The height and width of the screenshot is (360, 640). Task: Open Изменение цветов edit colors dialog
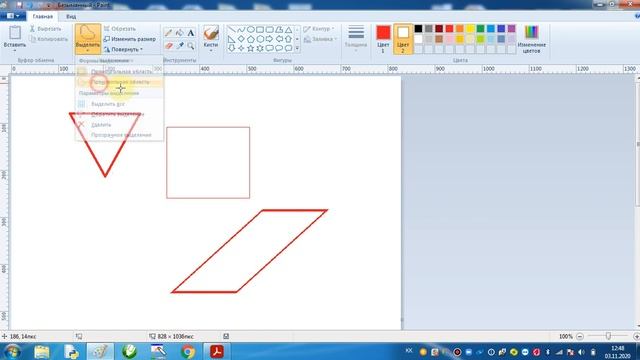pyautogui.click(x=531, y=39)
